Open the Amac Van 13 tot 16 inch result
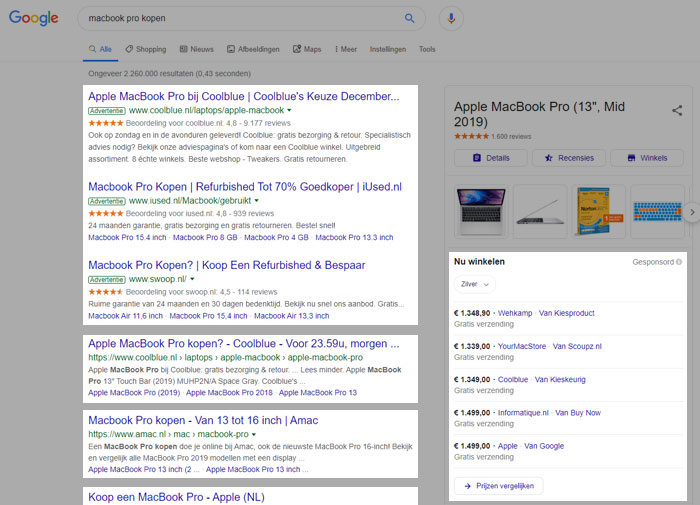 coord(203,421)
